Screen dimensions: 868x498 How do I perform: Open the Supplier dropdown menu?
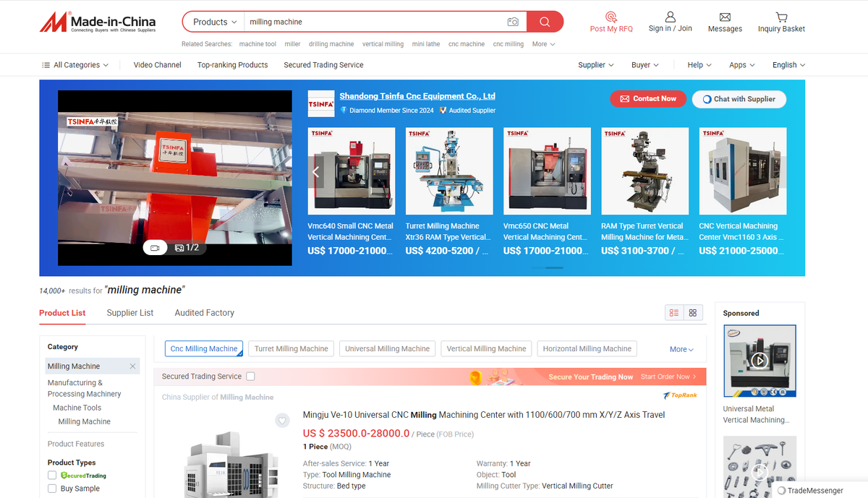[x=596, y=65]
